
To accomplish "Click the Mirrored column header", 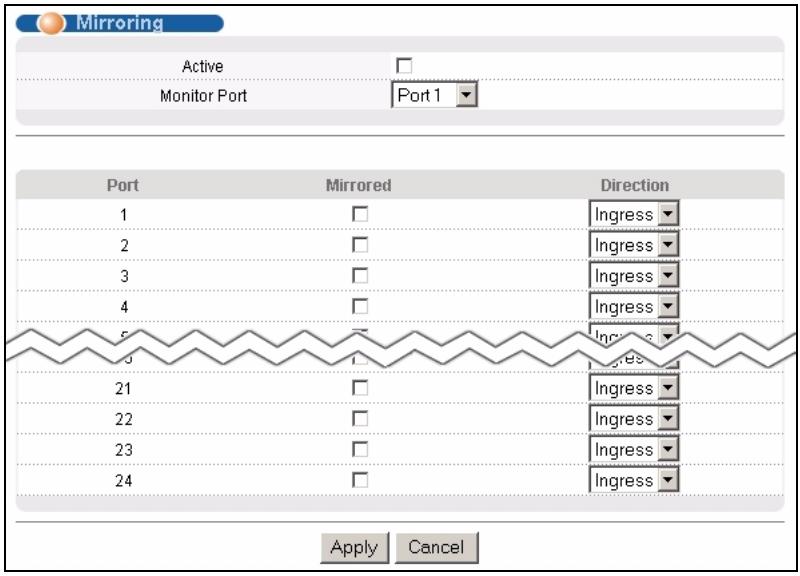I will pos(359,185).
